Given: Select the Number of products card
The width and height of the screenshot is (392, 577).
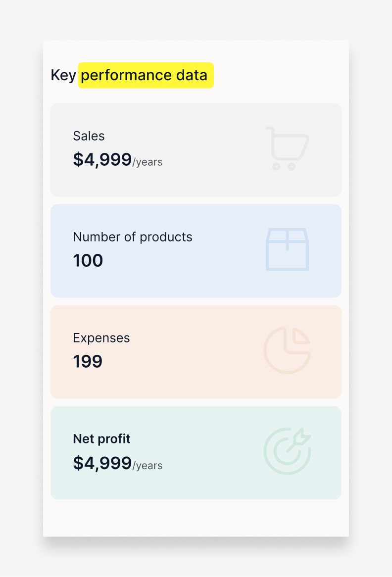Looking at the screenshot, I should pyautogui.click(x=196, y=251).
